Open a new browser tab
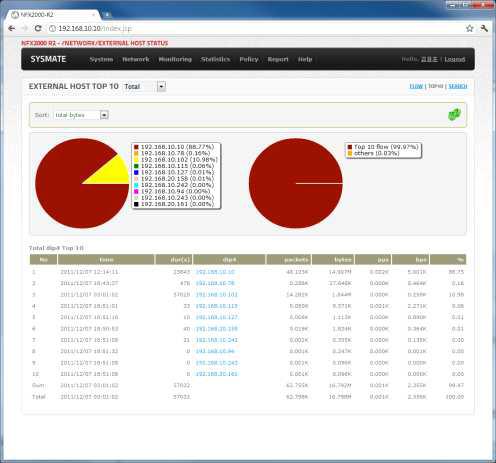Image resolution: width=496 pixels, height=463 pixels. tap(107, 15)
